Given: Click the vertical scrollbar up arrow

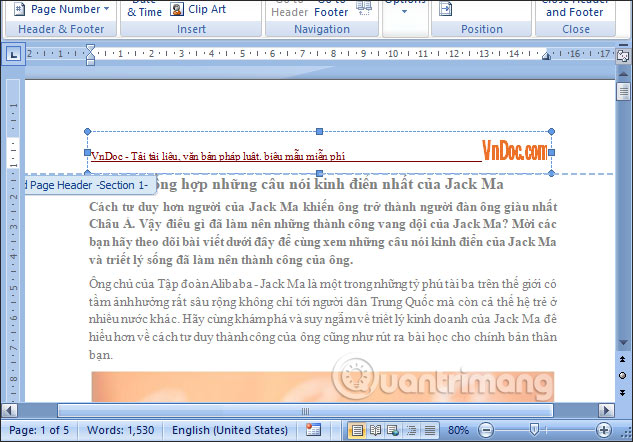Looking at the screenshot, I should coord(623,74).
